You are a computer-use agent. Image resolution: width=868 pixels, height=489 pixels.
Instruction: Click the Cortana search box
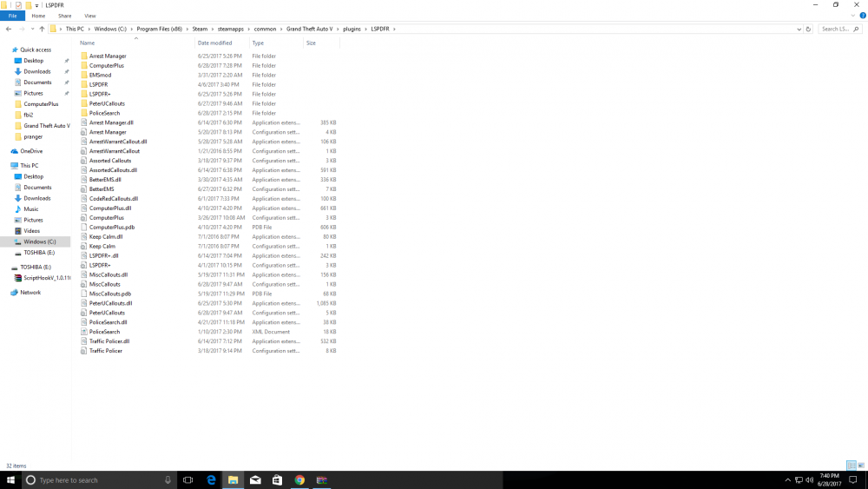coord(100,480)
